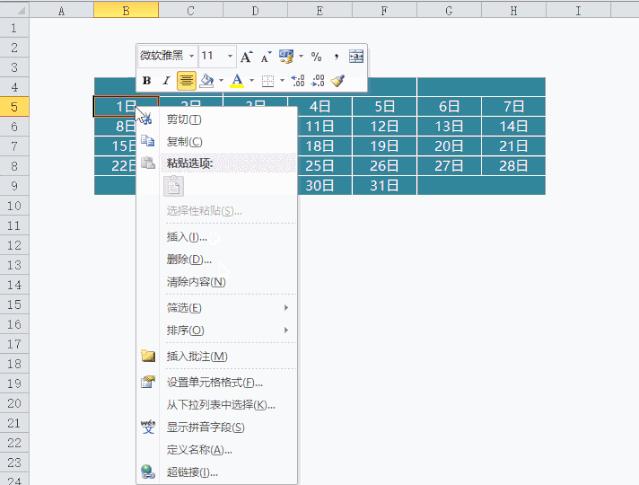This screenshot has height=485, width=639.
Task: Select row 18 header
Action: (x=14, y=364)
